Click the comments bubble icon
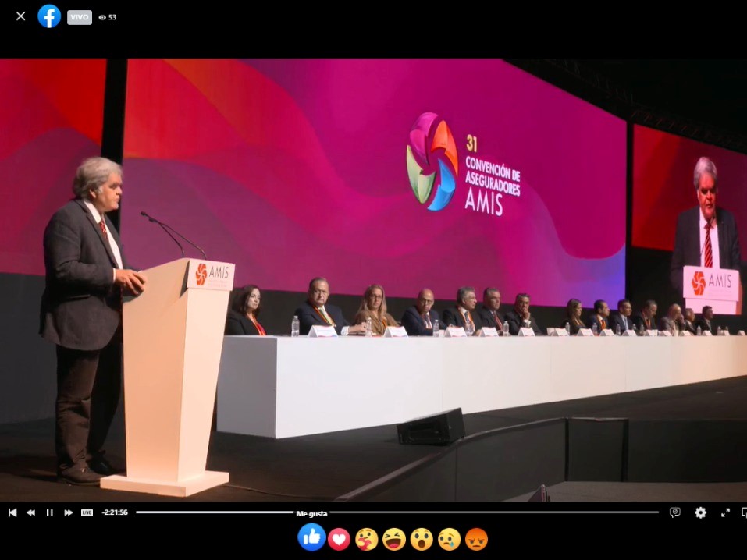747x560 pixels. 674,512
